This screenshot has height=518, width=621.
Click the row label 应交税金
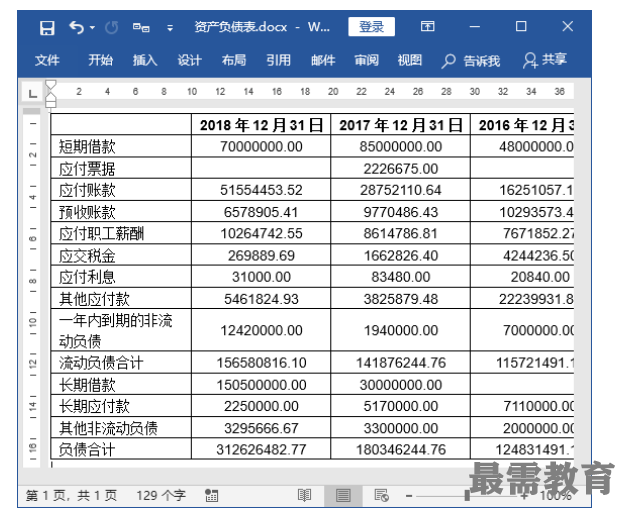pyautogui.click(x=87, y=256)
